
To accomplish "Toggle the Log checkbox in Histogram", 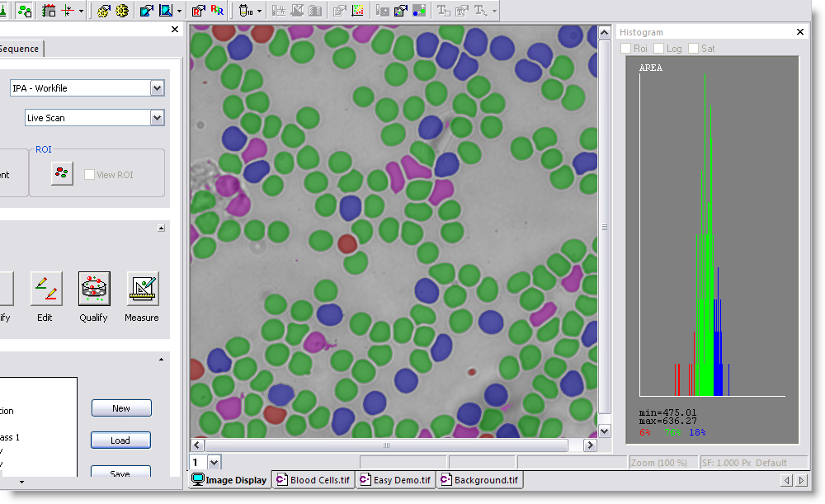I will [659, 49].
